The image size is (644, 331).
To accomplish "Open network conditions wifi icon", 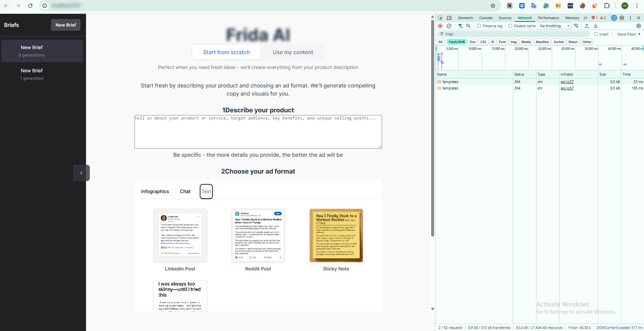I will (576, 26).
